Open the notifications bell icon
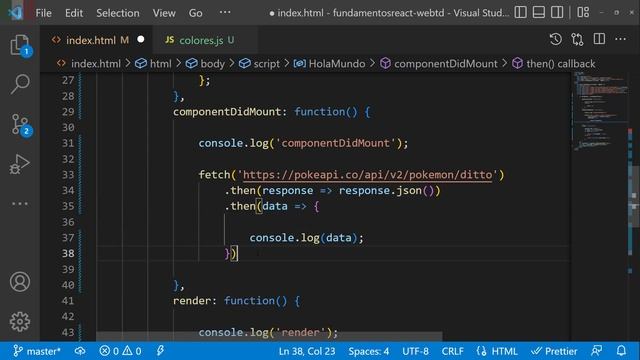Viewport: 640px width, 360px height. (x=621, y=351)
